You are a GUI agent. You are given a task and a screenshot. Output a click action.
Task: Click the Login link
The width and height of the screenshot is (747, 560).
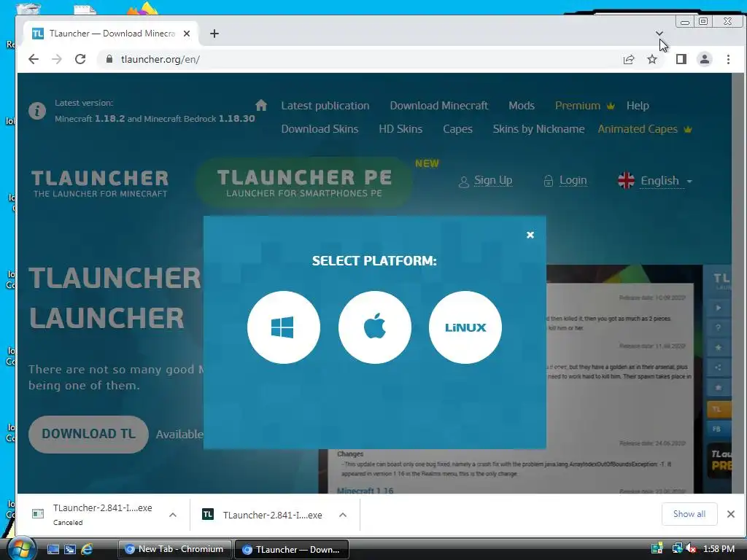565,181
